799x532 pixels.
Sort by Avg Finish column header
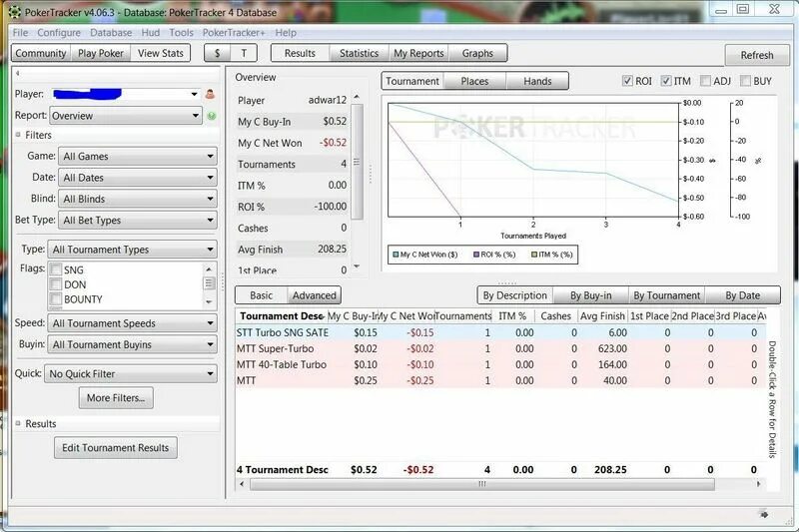click(x=602, y=316)
